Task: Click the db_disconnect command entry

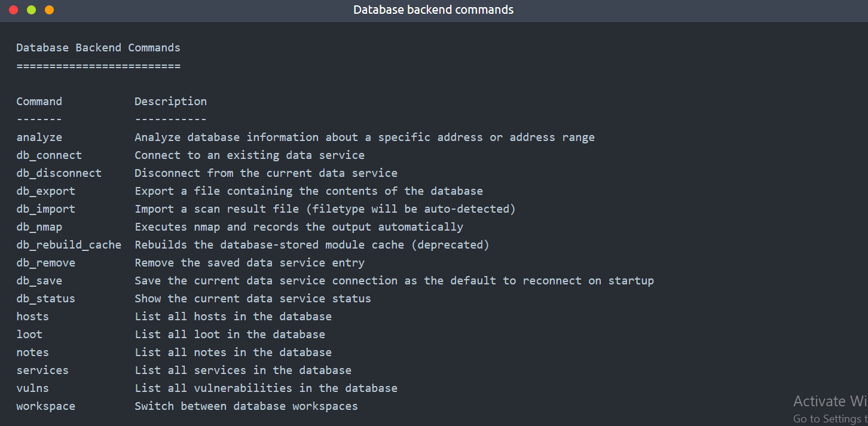Action: click(x=59, y=173)
